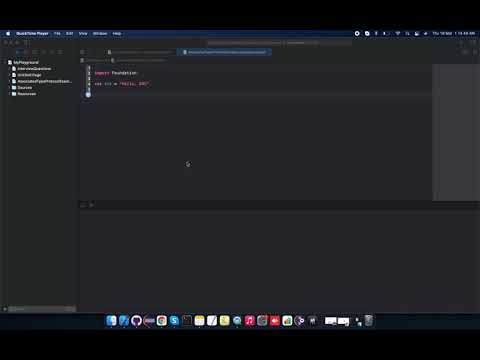Screen dimensions: 480x360
Task: Expand the AssociatedTypeProtocol page disclosure arrow
Action: coord(9,81)
